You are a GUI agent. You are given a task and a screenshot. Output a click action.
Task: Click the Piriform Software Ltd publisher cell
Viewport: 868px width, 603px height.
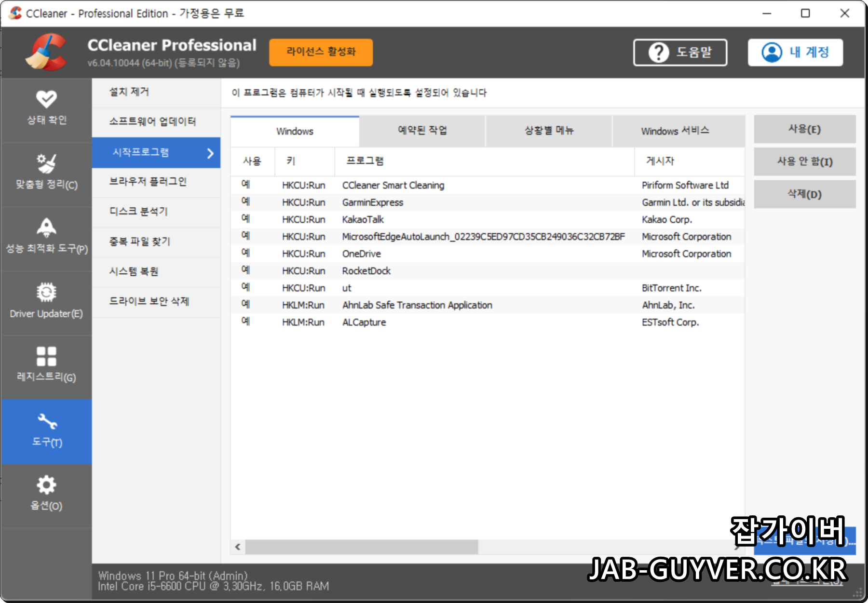point(685,185)
